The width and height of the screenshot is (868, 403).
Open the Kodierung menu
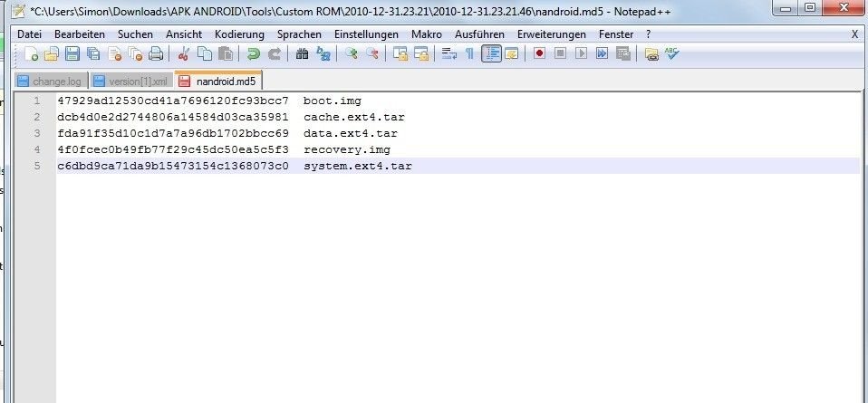(239, 34)
